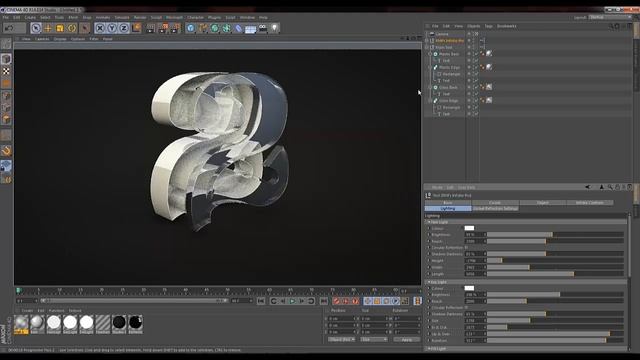The height and width of the screenshot is (360, 640).
Task: Collapse the Key Light section
Action: [429, 282]
